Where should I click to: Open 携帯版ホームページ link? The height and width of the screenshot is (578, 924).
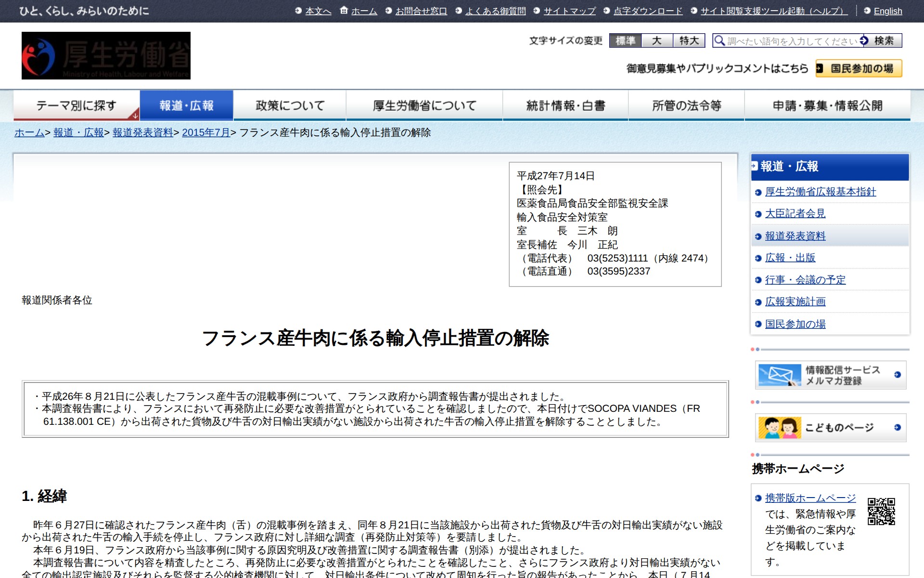pyautogui.click(x=810, y=498)
